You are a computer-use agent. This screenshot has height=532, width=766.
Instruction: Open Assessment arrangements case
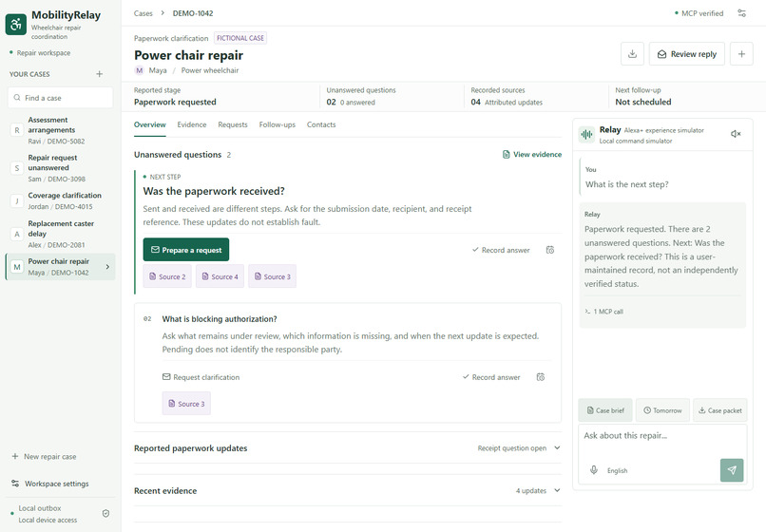tap(60, 130)
